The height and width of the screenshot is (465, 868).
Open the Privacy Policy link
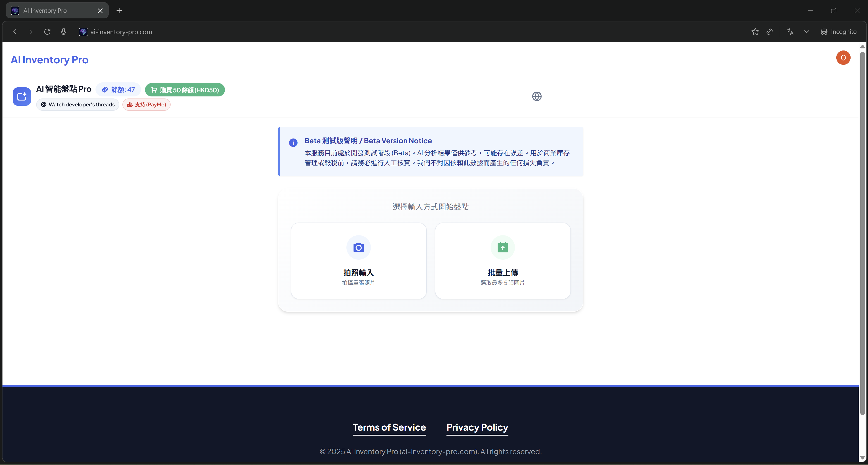tap(477, 427)
